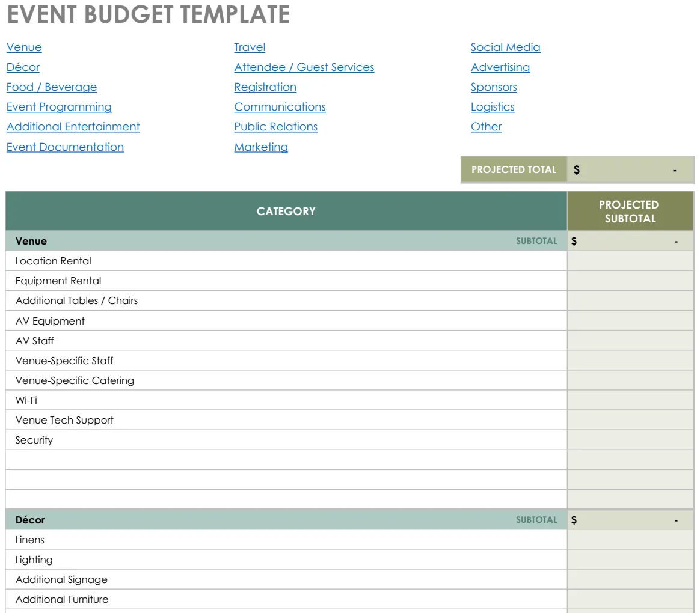Select Location Rental projected subtotal cell

(630, 261)
